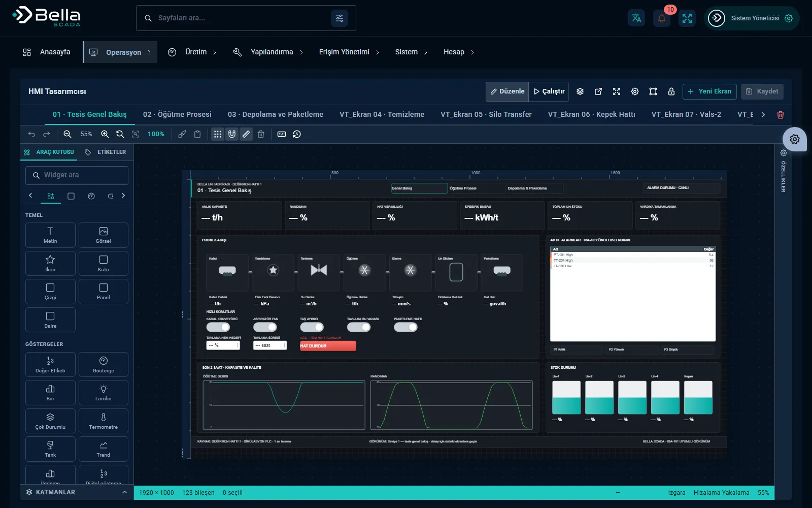Open the language translate icon
Screen dimensions: 812x508
pyautogui.click(x=636, y=18)
